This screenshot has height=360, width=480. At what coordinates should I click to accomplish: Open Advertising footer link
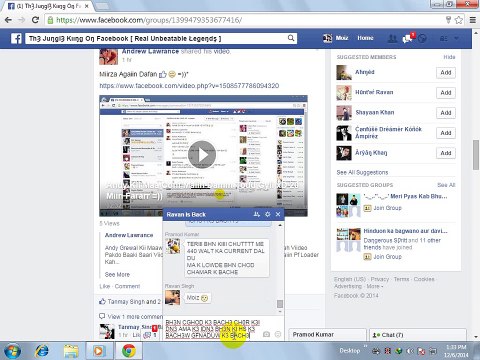coord(348,286)
